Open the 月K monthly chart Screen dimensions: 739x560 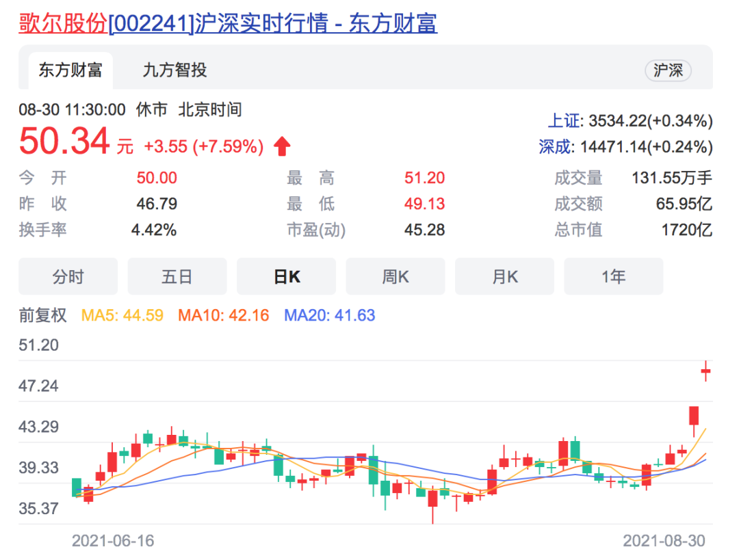[504, 276]
